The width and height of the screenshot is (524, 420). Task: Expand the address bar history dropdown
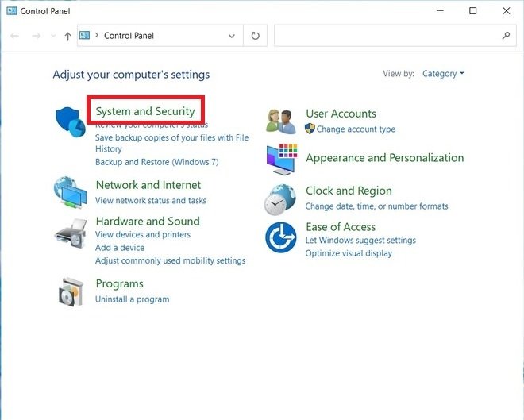coord(232,36)
